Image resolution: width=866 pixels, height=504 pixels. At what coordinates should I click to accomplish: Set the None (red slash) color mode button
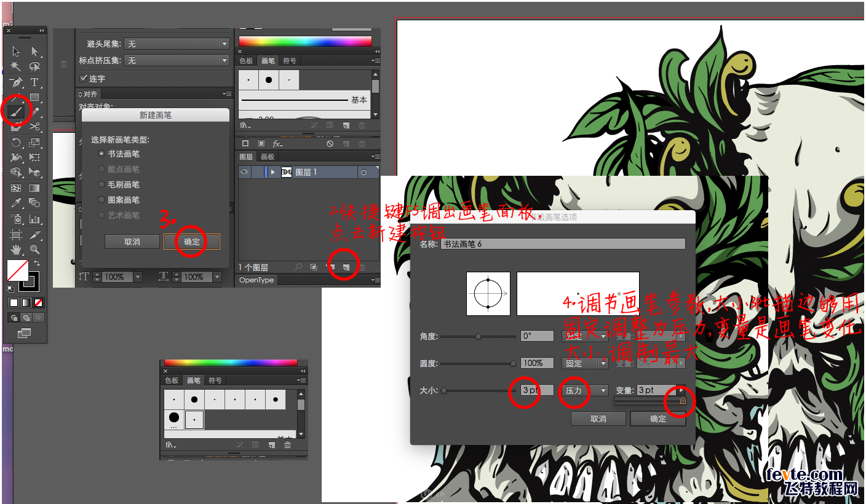click(x=38, y=303)
